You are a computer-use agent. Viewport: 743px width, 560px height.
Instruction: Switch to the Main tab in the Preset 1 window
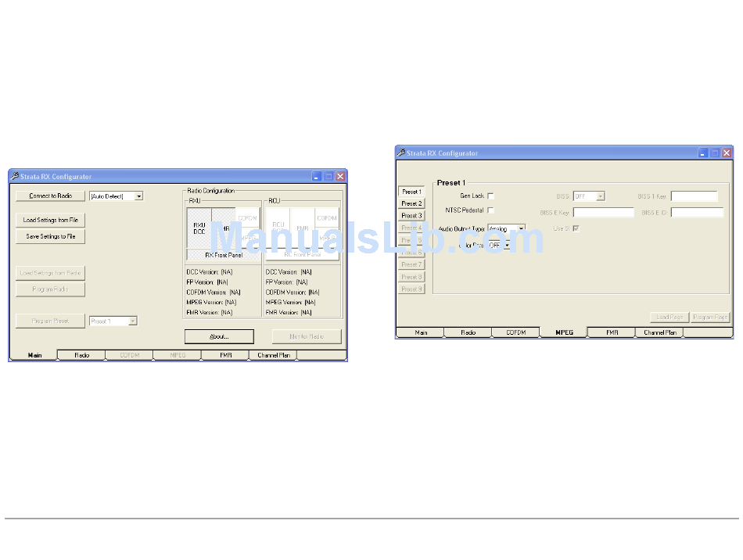[421, 332]
